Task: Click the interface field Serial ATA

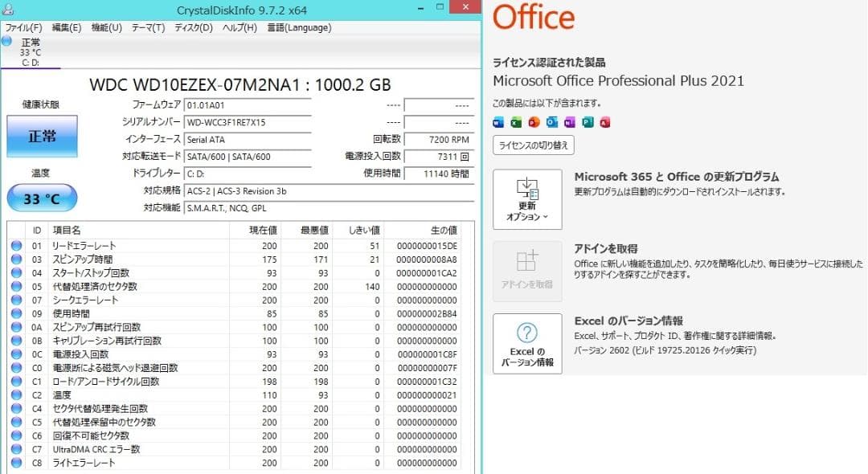Action: coord(248,139)
